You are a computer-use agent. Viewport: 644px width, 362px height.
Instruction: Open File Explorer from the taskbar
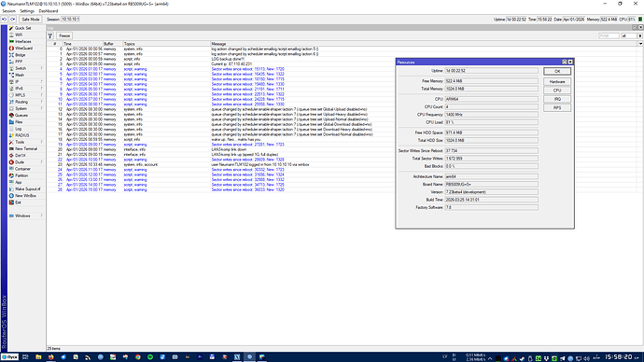pos(38,357)
